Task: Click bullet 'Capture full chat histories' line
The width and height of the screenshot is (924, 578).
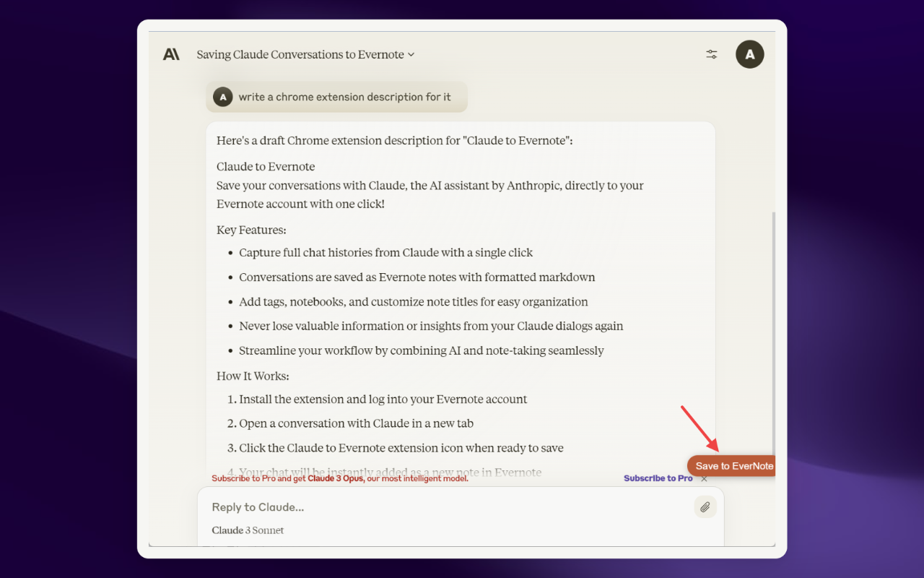Action: point(385,253)
